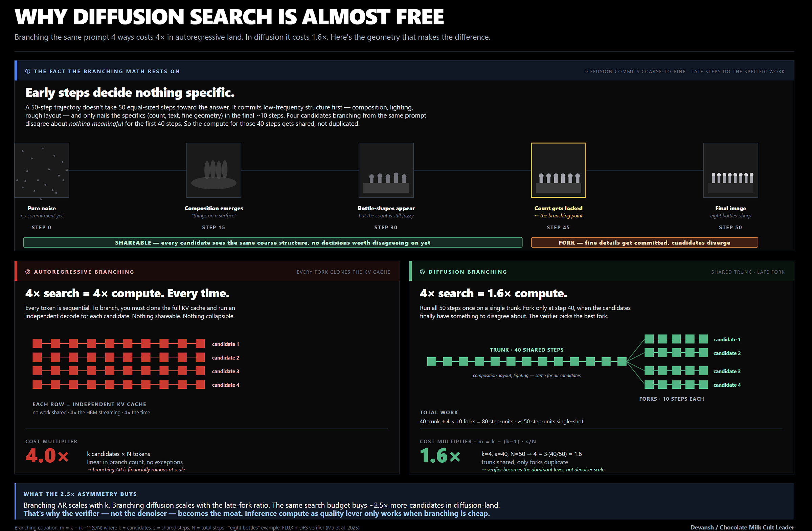Screen dimensions: 812x531
Task: Click the first red block of candidate 3 row
Action: tap(37, 371)
